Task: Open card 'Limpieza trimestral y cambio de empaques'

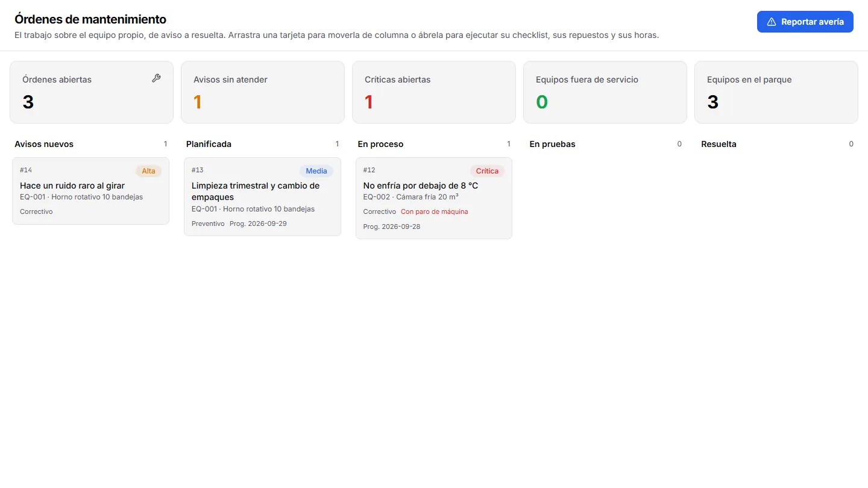Action: (x=262, y=196)
